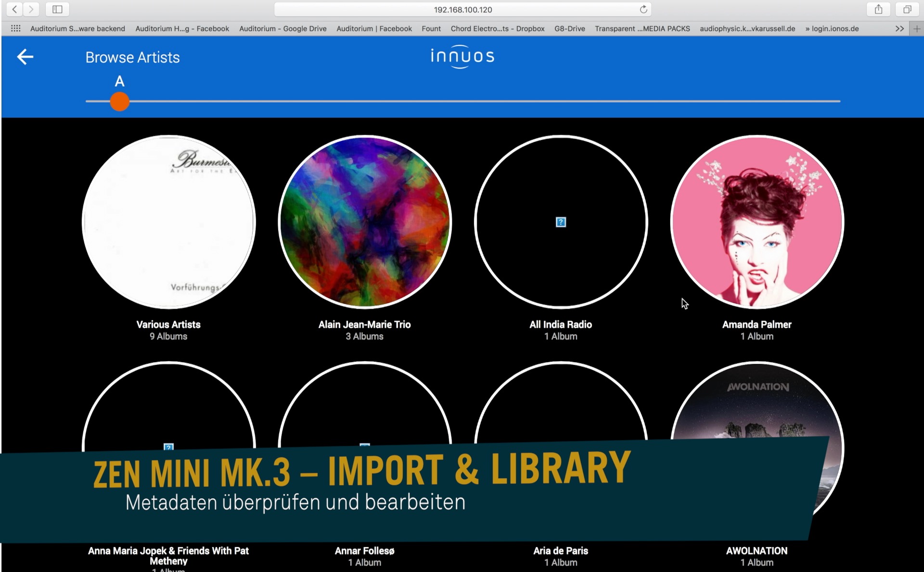Screen dimensions: 924x572
Task: Click the middle of the alphabet slider track
Action: (x=463, y=101)
